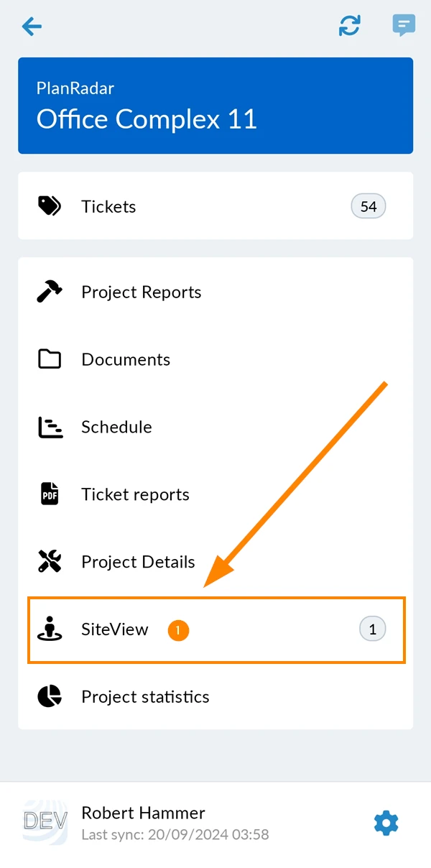Click the DEV user avatar thumbnail
Viewport: 431px width, 868px height.
click(45, 822)
